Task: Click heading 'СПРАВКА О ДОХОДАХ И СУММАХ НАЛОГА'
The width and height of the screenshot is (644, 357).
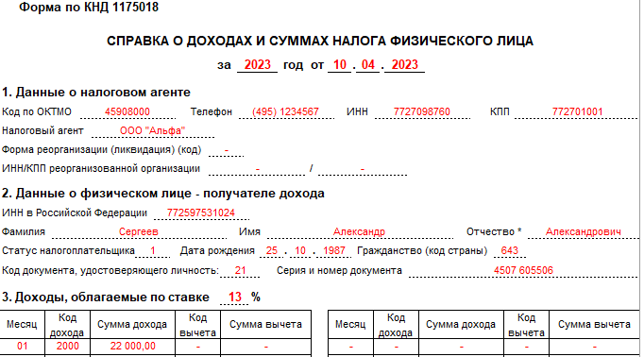Action: (x=320, y=41)
